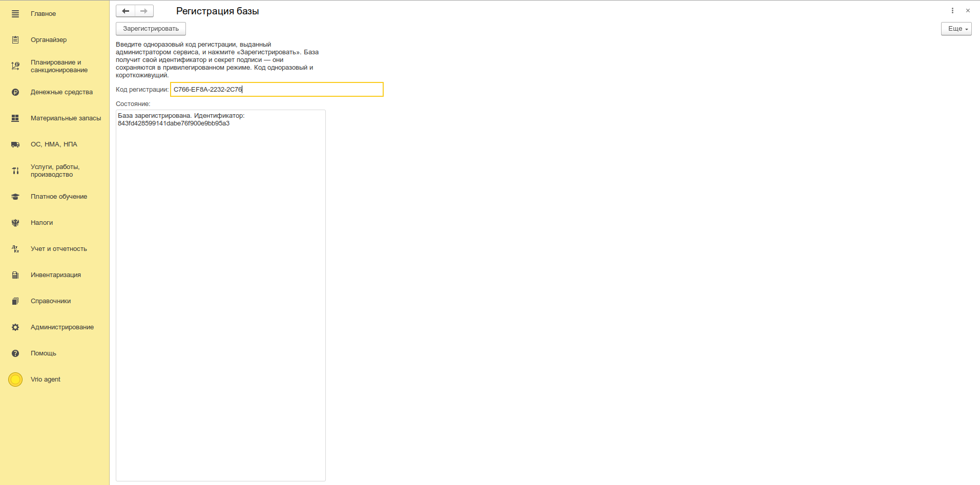Click the Помощь question mark icon

point(15,353)
